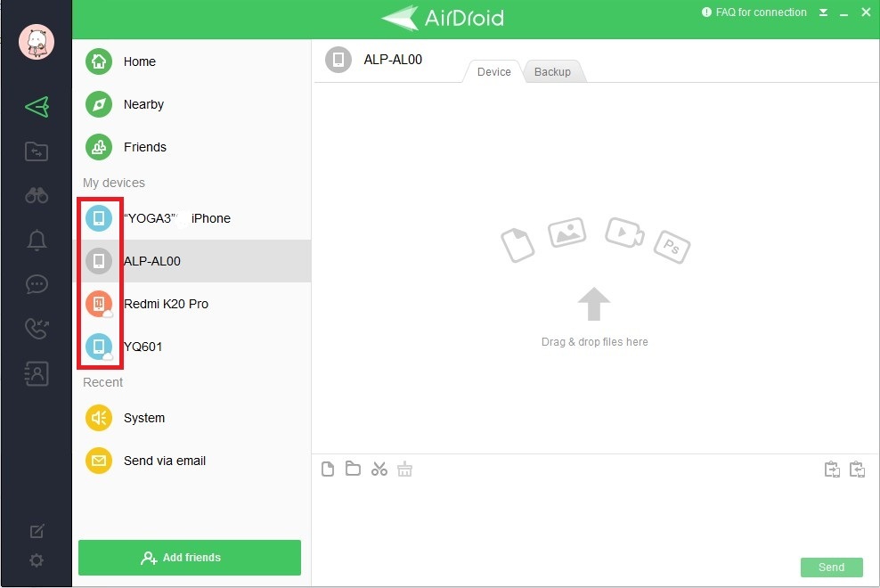This screenshot has height=588, width=880.
Task: Open the Messages chat bubble icon
Action: 37,285
